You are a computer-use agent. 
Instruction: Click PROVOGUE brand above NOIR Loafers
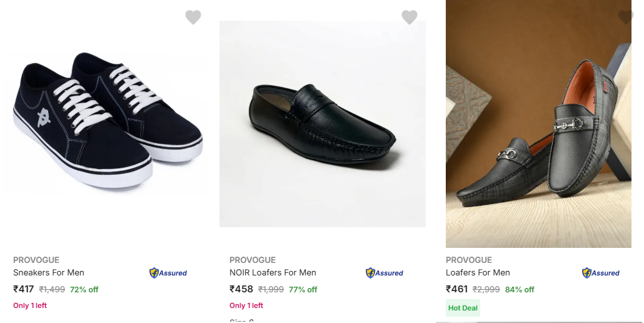(253, 260)
